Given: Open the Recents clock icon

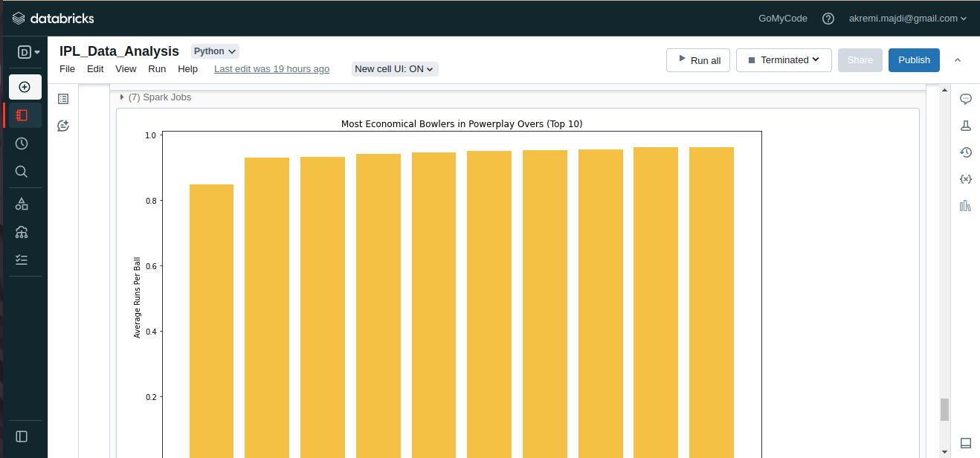Looking at the screenshot, I should [x=22, y=143].
